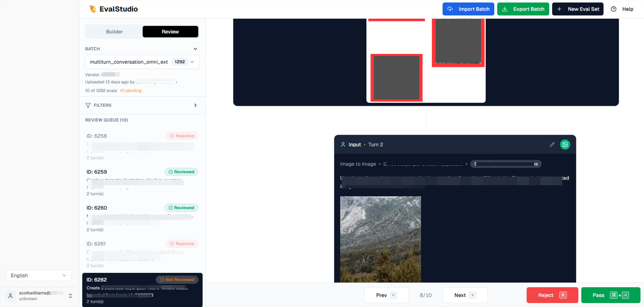
Task: Click the Help question mark icon
Action: pyautogui.click(x=613, y=9)
